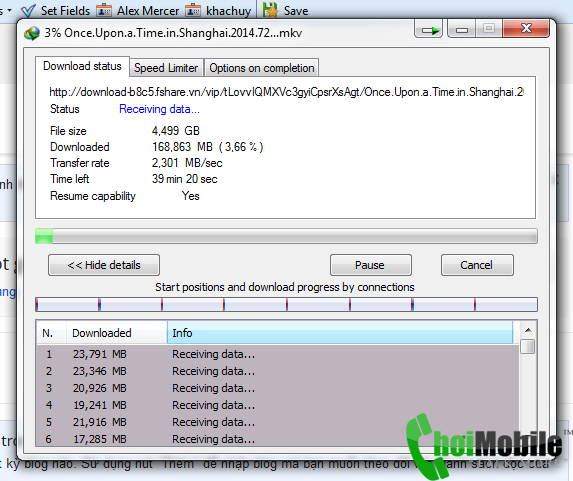Screen dimensions: 573x481
Task: Open the Options on completion tab
Action: (x=262, y=68)
